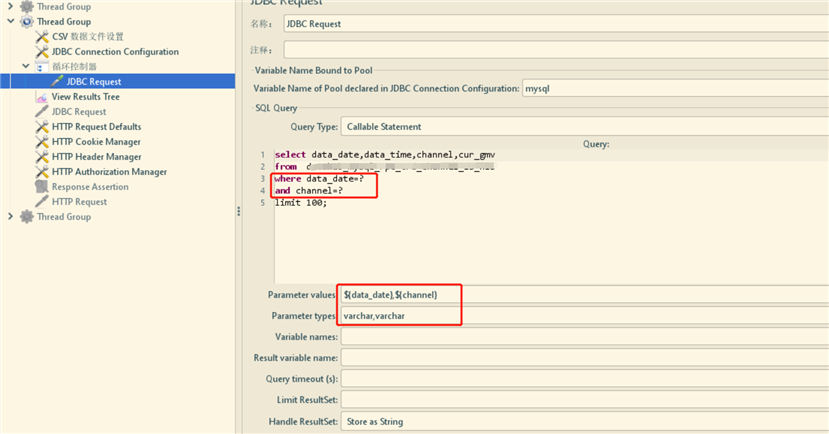This screenshot has width=829, height=434.
Task: Click the 'select data_date' line in query editor
Action: point(385,155)
